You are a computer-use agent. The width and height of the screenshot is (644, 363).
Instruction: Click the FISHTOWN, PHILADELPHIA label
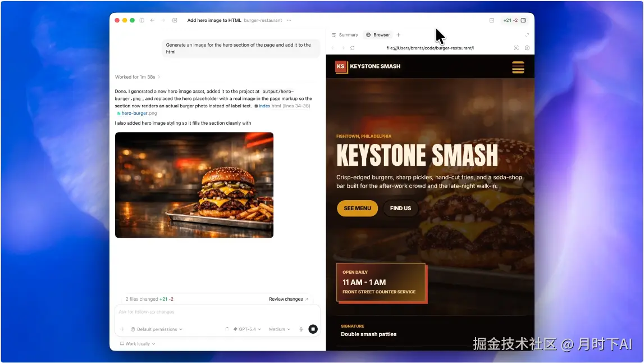click(x=363, y=136)
